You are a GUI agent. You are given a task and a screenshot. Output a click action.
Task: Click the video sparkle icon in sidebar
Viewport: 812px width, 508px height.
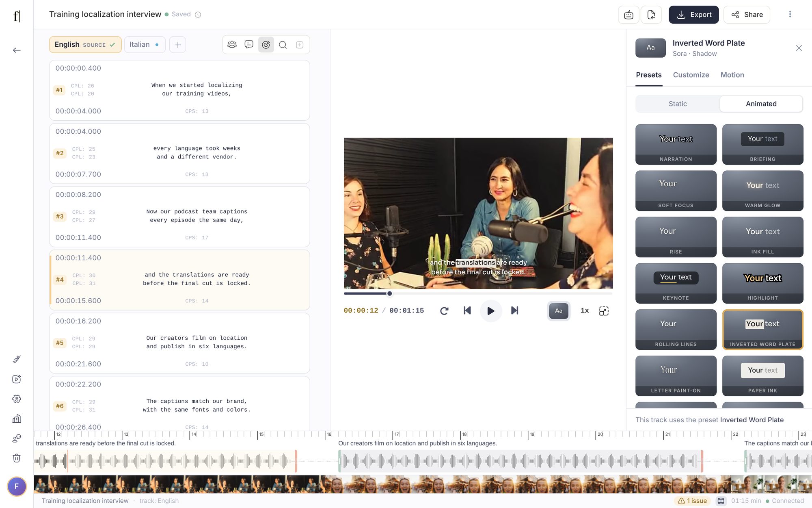pyautogui.click(x=17, y=379)
